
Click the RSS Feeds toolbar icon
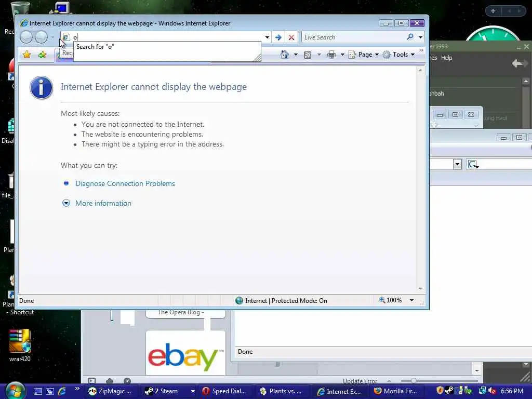pos(308,55)
